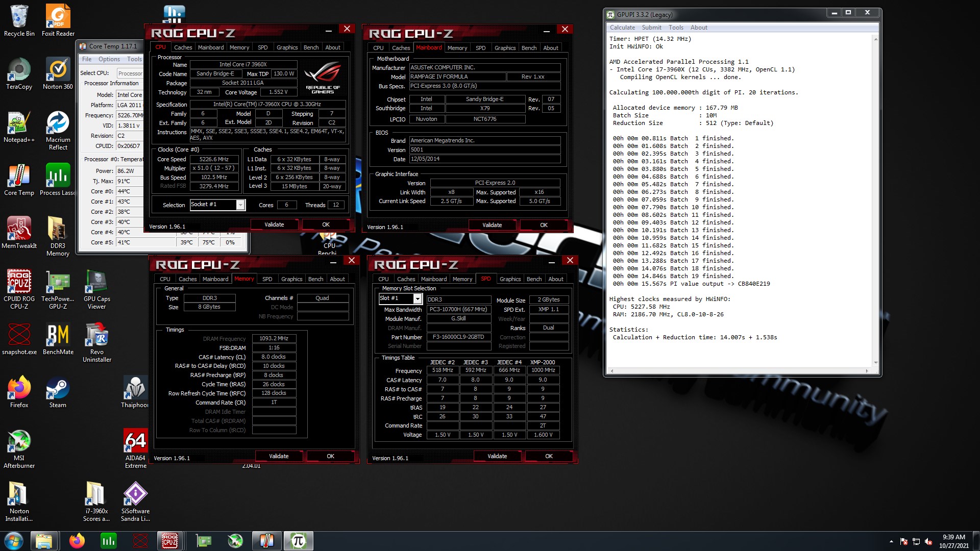
Task: Click GPUPI vertical scrollbar down arrow
Action: point(876,363)
